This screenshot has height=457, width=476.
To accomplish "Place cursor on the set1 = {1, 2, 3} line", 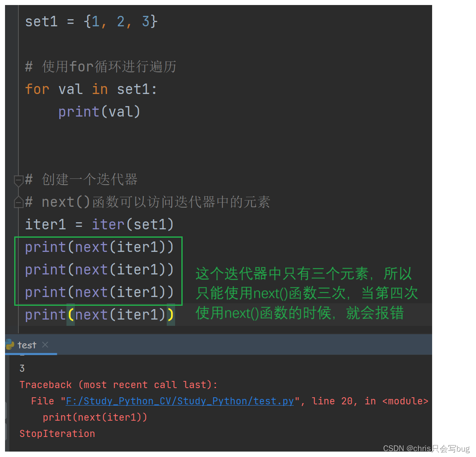I will click(x=91, y=21).
